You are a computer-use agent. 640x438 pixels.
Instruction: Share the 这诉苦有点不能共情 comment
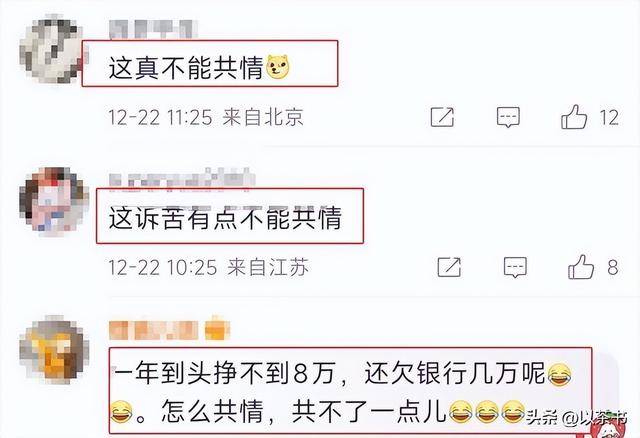[449, 267]
